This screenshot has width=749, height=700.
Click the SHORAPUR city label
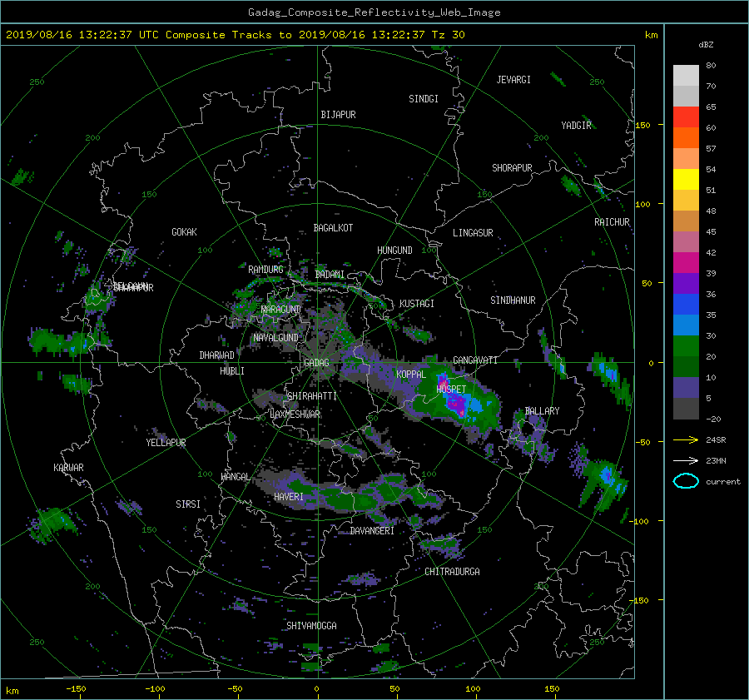coord(512,168)
